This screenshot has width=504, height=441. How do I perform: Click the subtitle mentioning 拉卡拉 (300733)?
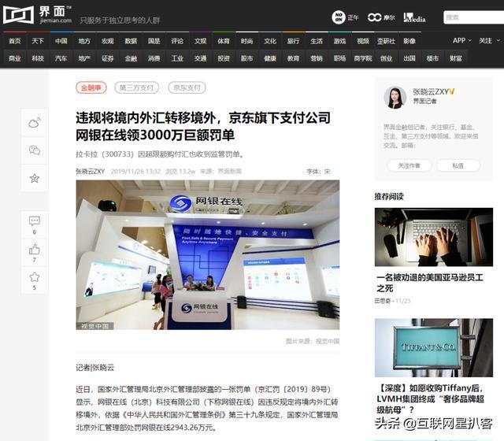160,154
